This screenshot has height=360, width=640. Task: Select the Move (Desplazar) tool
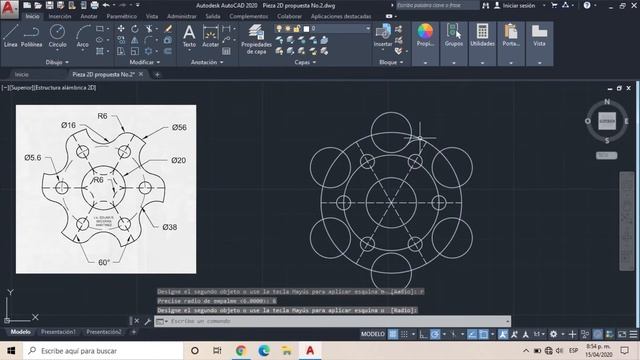pyautogui.click(x=121, y=29)
